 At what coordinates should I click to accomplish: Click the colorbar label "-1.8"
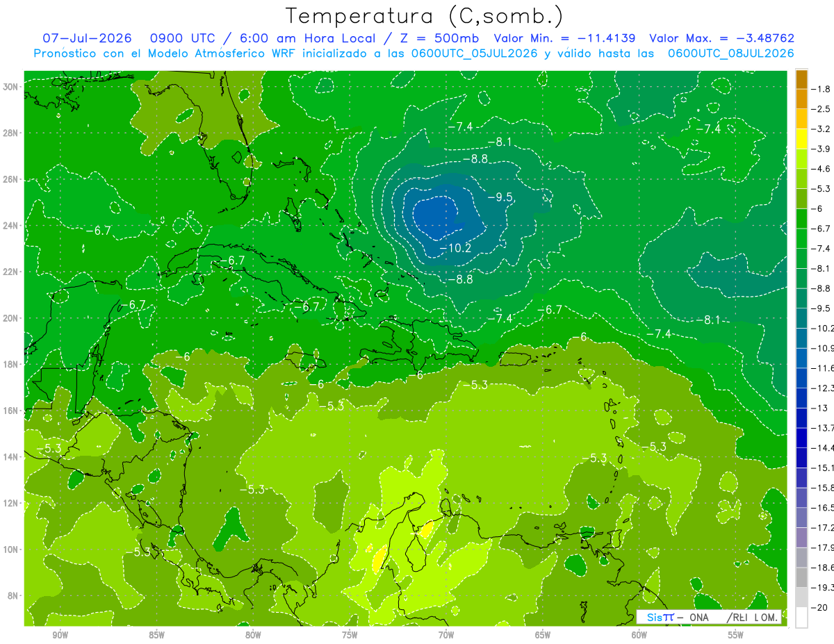point(821,89)
